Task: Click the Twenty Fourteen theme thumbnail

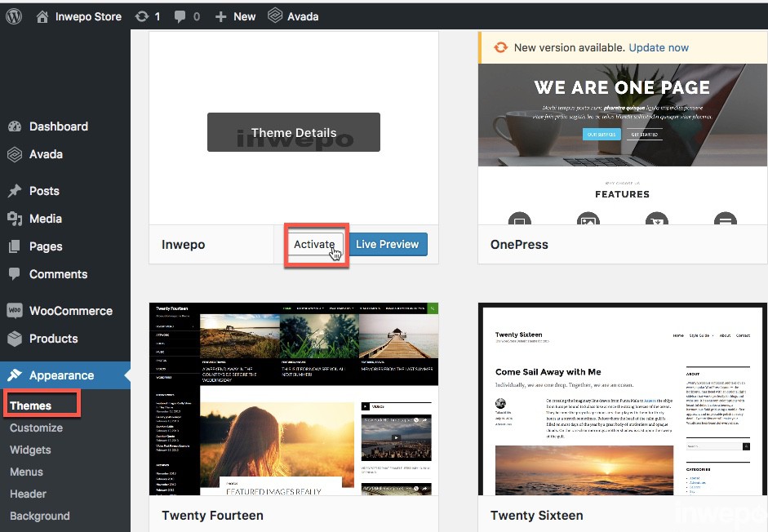Action: point(294,398)
